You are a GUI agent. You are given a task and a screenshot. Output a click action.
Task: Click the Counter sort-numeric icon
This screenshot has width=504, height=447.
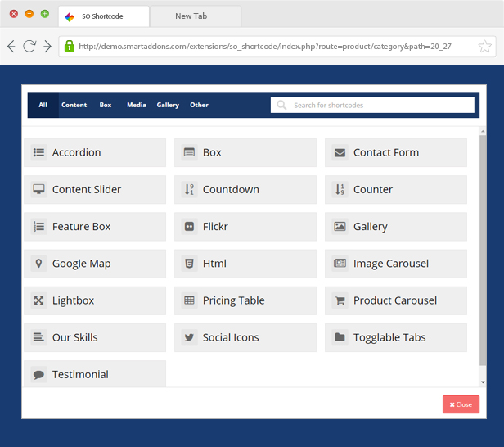pyautogui.click(x=340, y=189)
